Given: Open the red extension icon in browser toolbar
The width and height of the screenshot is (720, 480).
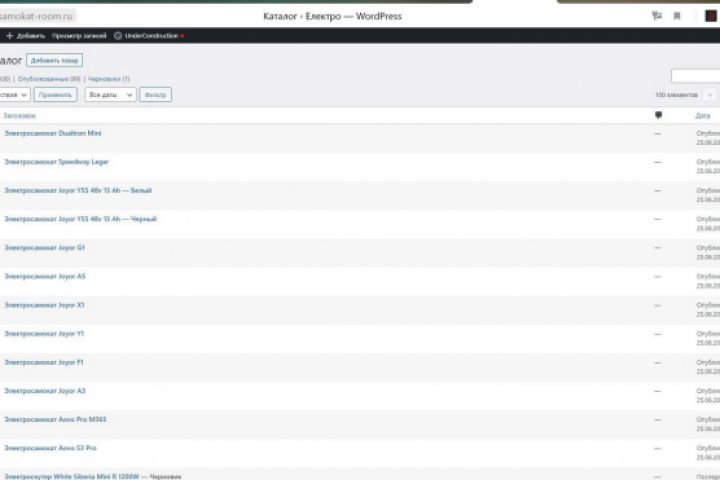Looking at the screenshot, I should click(711, 16).
